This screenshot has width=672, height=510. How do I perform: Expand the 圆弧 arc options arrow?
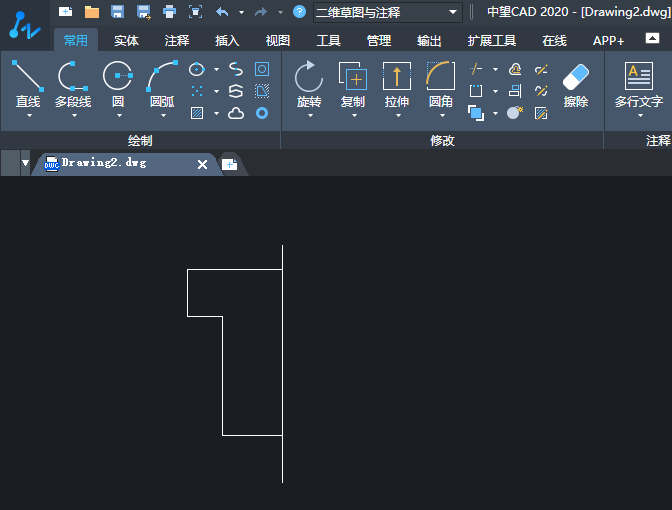tap(163, 116)
